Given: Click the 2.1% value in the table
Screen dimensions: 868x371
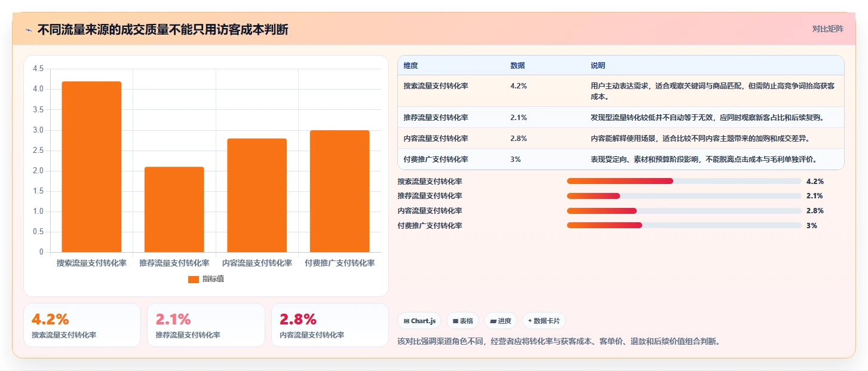Looking at the screenshot, I should 519,118.
